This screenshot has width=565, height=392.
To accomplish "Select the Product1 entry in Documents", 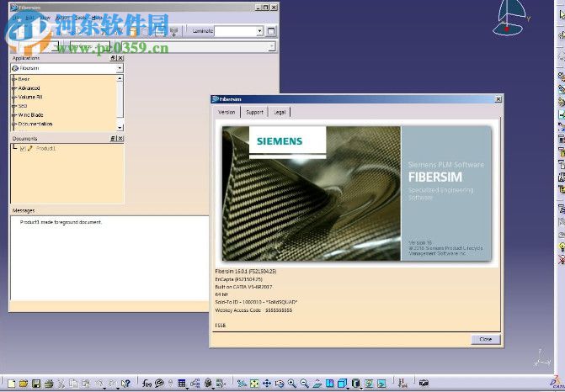I will click(45, 148).
